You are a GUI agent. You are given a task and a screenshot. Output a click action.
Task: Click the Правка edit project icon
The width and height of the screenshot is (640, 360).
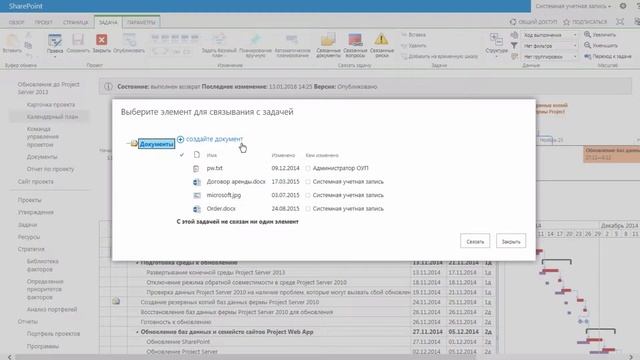pos(55,40)
